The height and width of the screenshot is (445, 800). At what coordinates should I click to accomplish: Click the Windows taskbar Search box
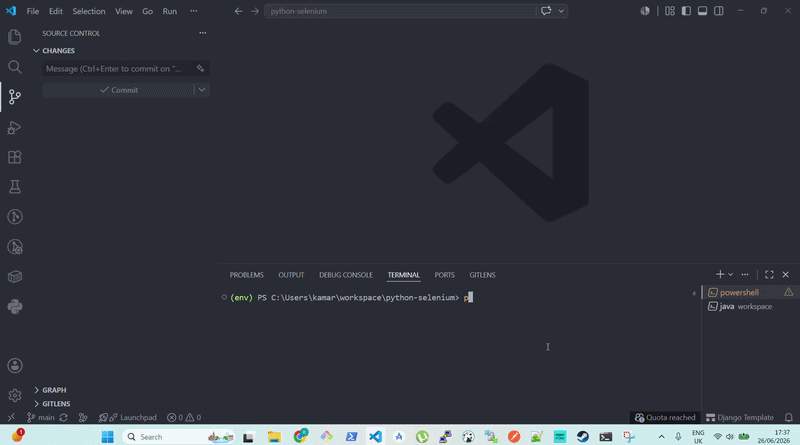point(179,437)
